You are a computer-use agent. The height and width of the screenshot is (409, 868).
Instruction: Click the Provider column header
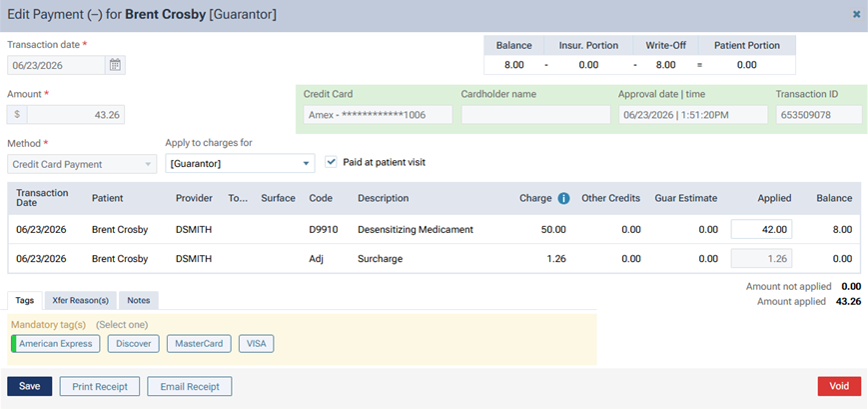click(x=195, y=198)
